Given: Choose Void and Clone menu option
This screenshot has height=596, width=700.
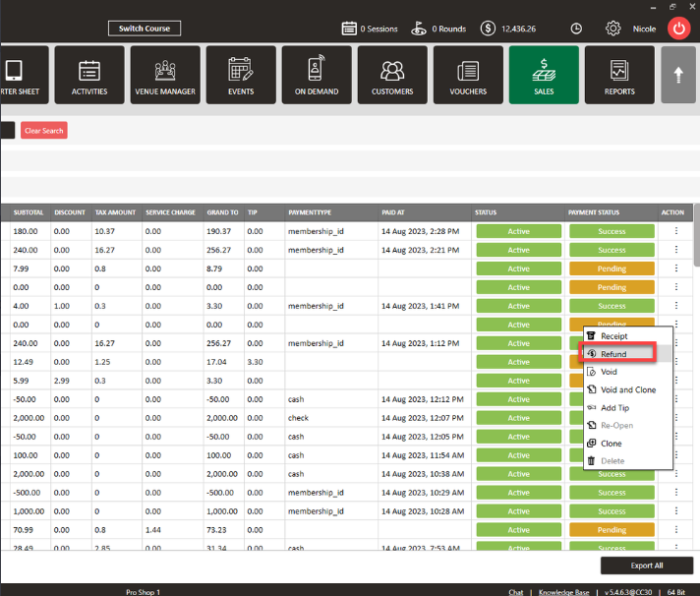Looking at the screenshot, I should (x=628, y=389).
